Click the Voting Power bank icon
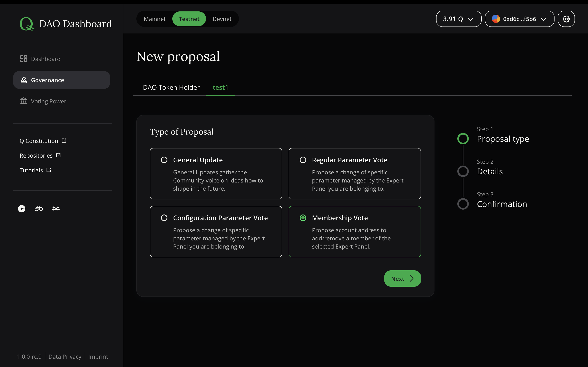Viewport: 588px width, 367px height. click(x=23, y=101)
